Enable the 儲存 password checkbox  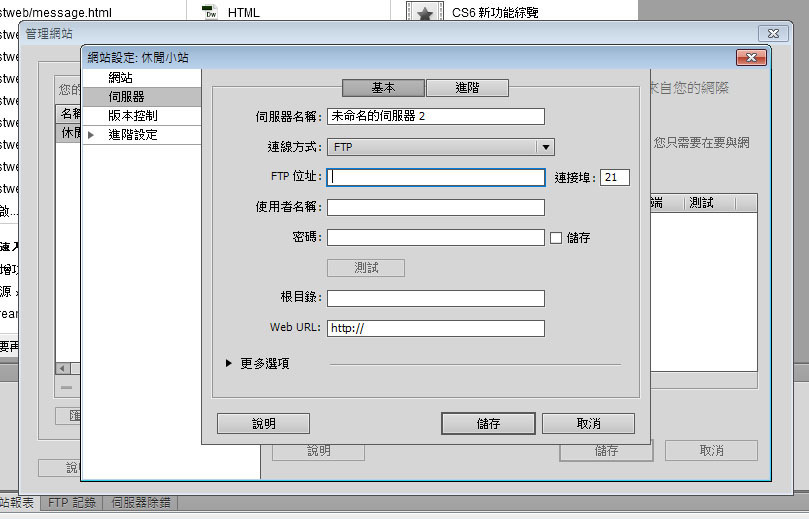pyautogui.click(x=556, y=238)
